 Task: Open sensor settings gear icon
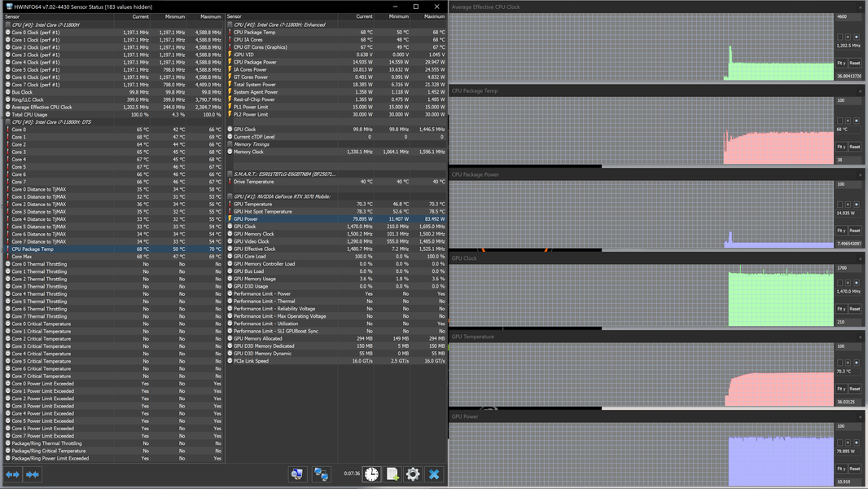click(x=413, y=474)
